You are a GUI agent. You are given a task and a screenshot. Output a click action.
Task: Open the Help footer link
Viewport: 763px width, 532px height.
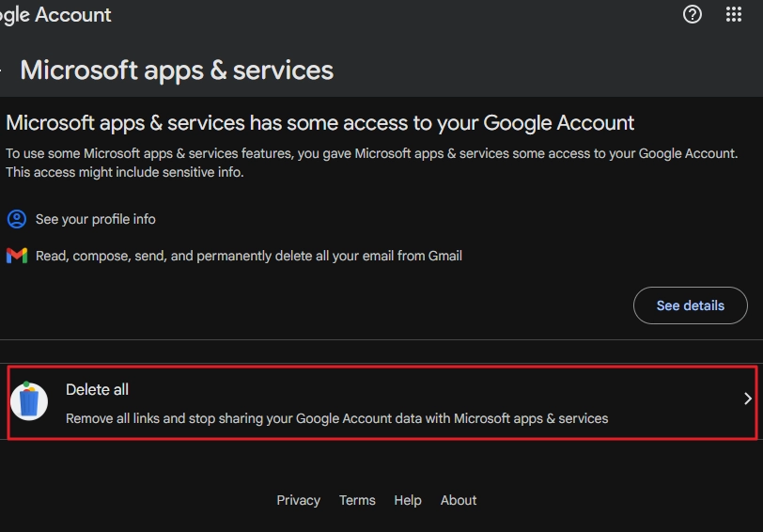pyautogui.click(x=408, y=500)
